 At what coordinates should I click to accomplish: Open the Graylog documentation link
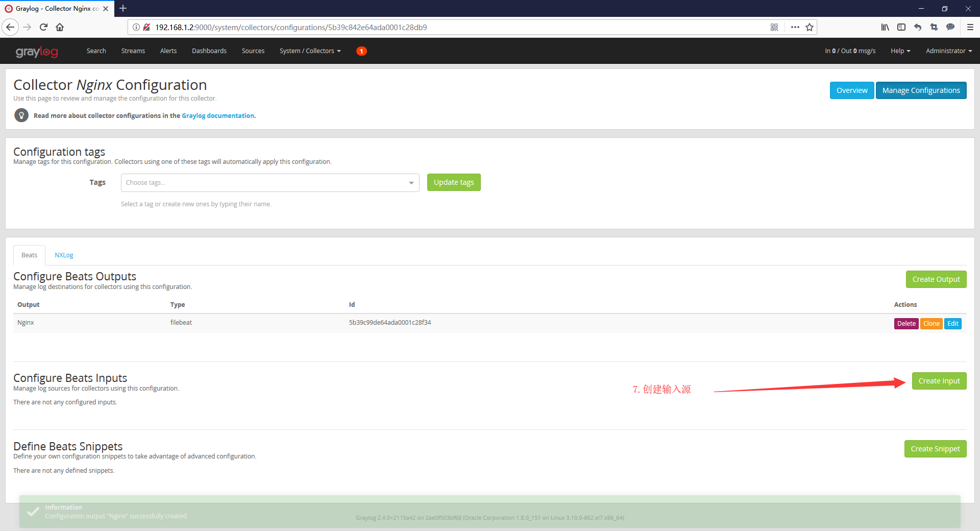pyautogui.click(x=218, y=116)
